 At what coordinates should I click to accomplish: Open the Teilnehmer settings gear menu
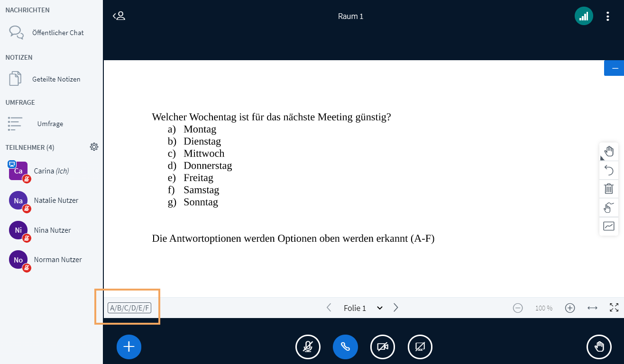point(94,147)
